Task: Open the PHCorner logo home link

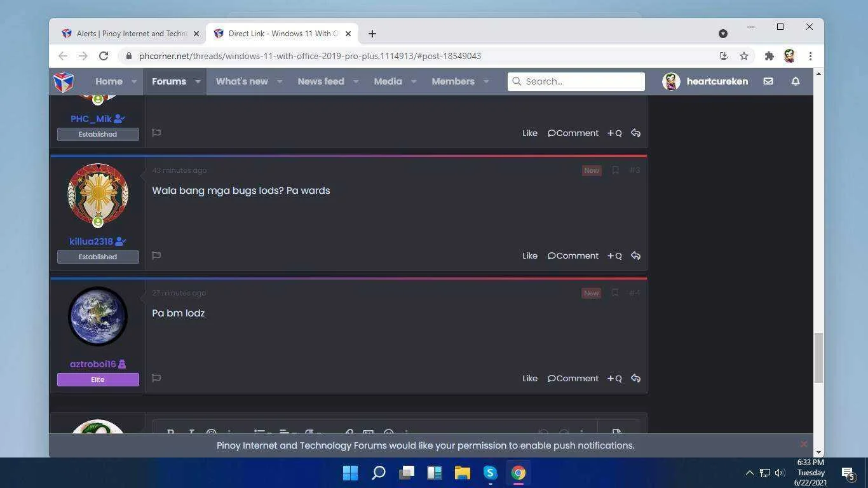Action: pos(64,81)
